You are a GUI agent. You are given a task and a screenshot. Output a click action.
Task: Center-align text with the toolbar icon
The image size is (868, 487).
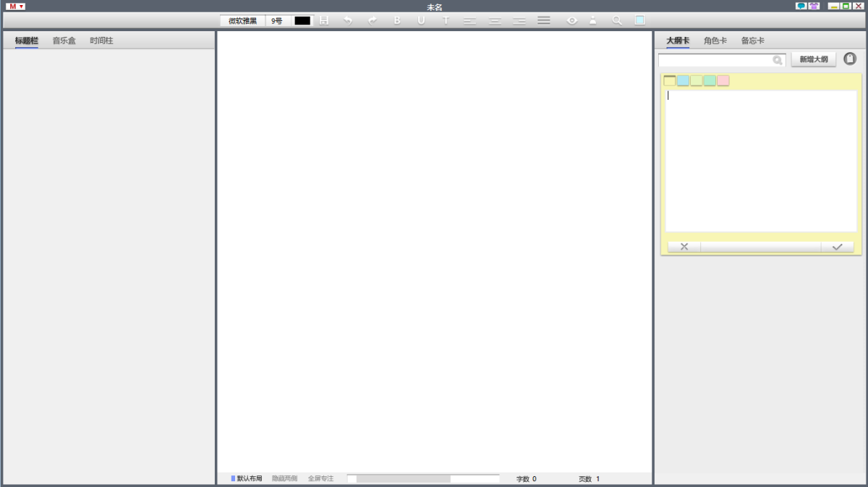[495, 20]
